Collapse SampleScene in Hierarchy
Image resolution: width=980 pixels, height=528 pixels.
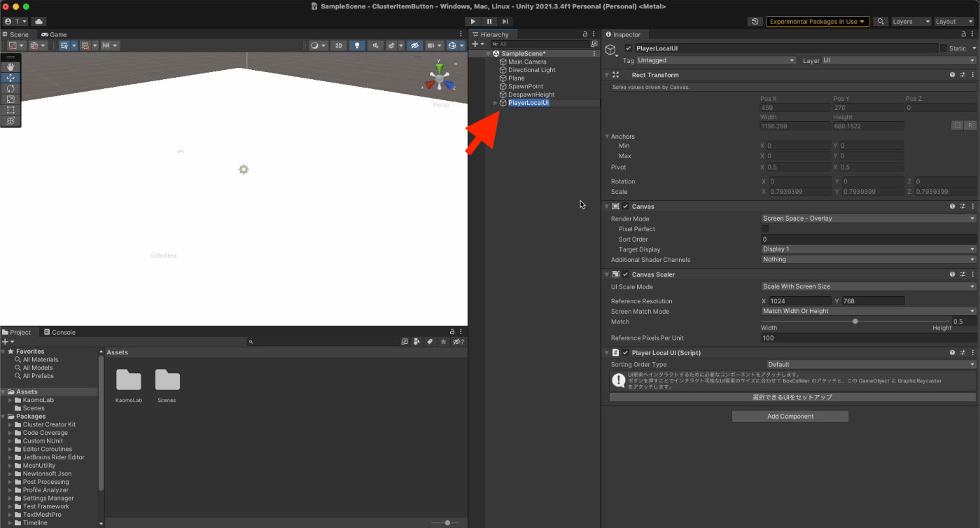[488, 54]
